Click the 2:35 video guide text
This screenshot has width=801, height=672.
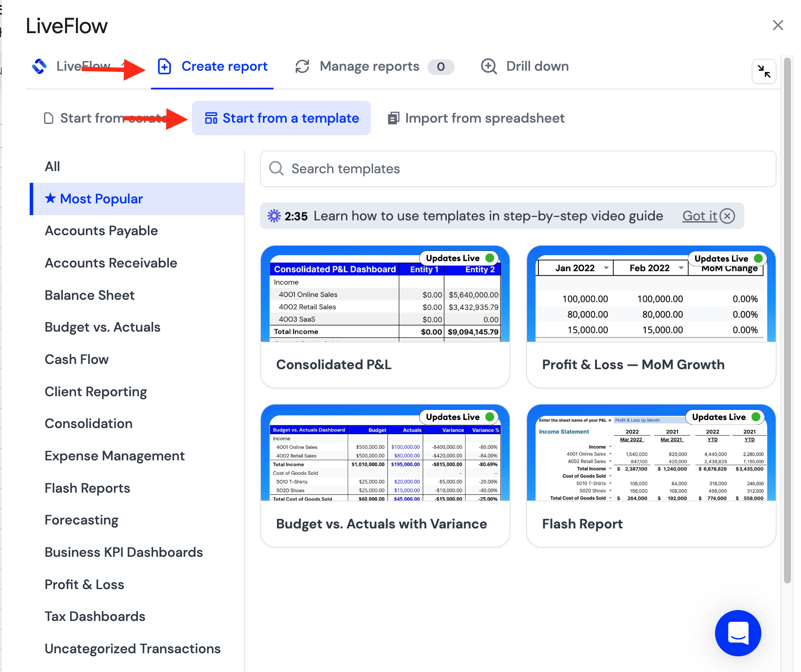pyautogui.click(x=296, y=216)
